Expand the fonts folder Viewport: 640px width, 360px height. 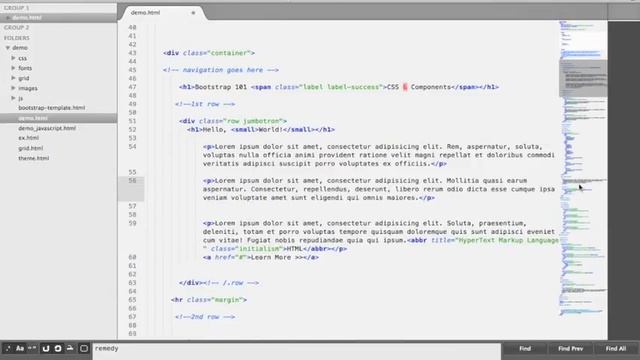click(13, 68)
